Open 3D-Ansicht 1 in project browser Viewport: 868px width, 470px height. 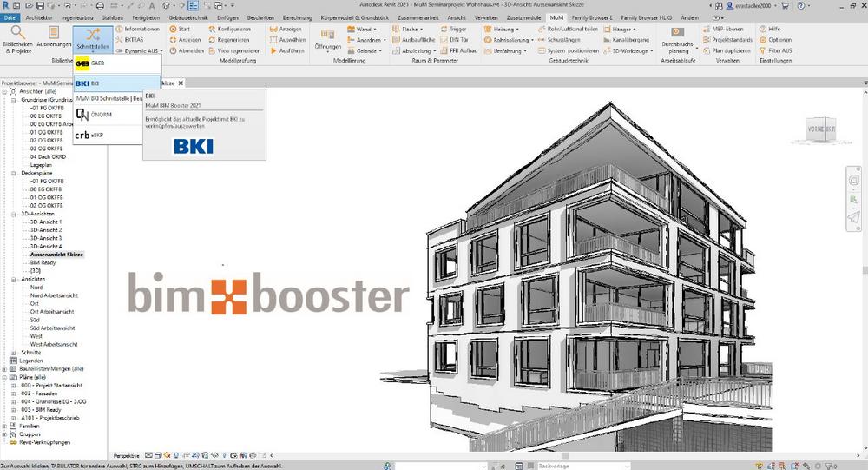coord(46,221)
